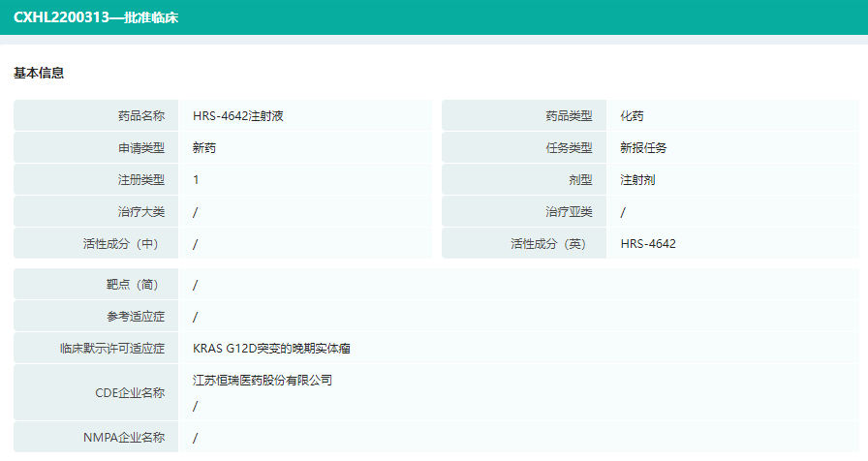Click the slash value beside 治疗大类
This screenshot has width=868, height=461.
tap(196, 212)
